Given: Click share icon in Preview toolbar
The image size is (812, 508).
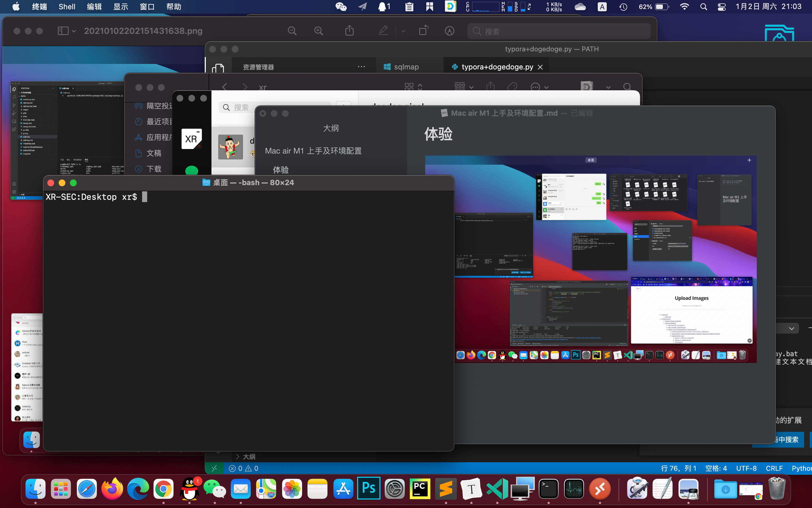Looking at the screenshot, I should [349, 30].
